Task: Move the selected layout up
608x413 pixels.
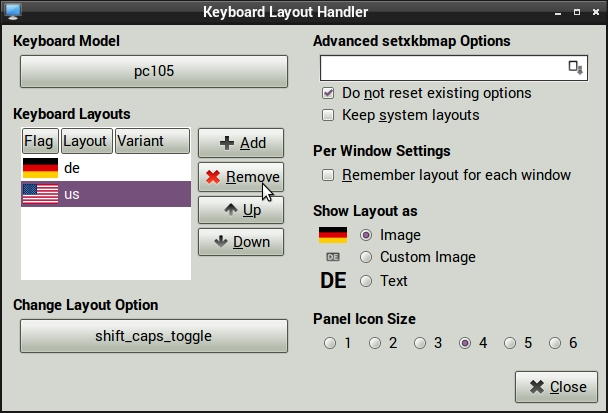Action: 240,210
